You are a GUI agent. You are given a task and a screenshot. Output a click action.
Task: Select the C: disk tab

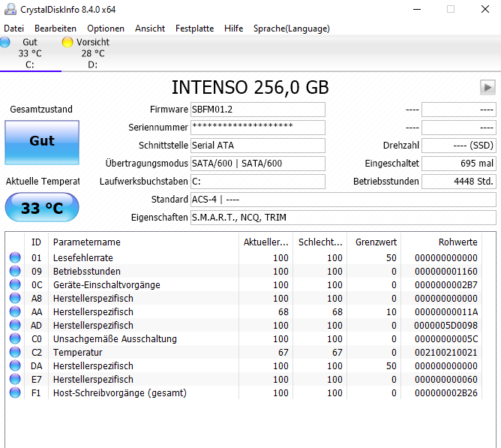(30, 53)
